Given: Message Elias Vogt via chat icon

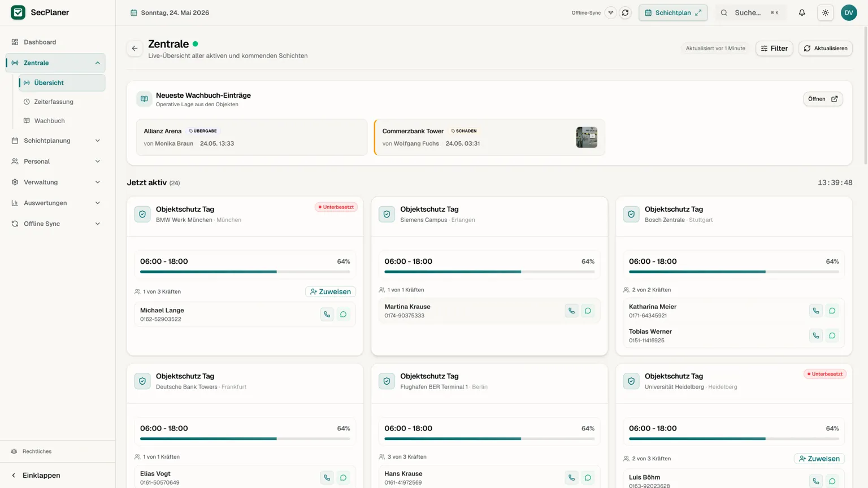Looking at the screenshot, I should pyautogui.click(x=344, y=478).
